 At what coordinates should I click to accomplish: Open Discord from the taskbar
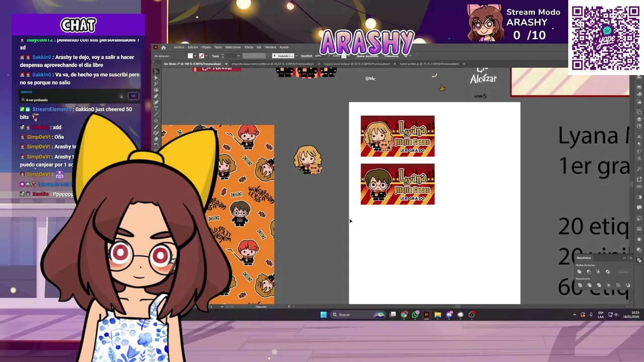click(449, 315)
